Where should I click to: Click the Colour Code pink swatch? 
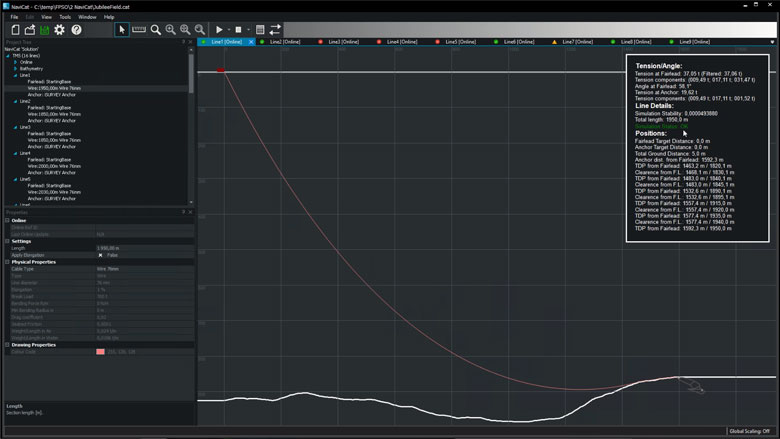[100, 352]
